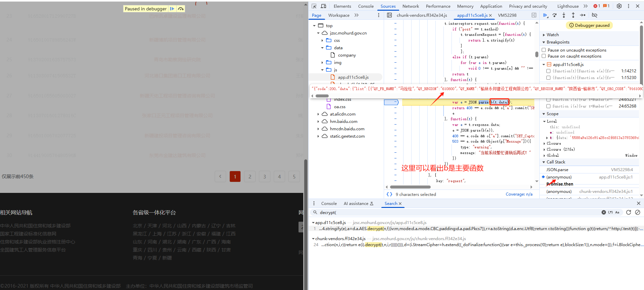Screen dimensions: 644x290
Task: Toggle the debugger sidebar icon
Action: (534, 15)
